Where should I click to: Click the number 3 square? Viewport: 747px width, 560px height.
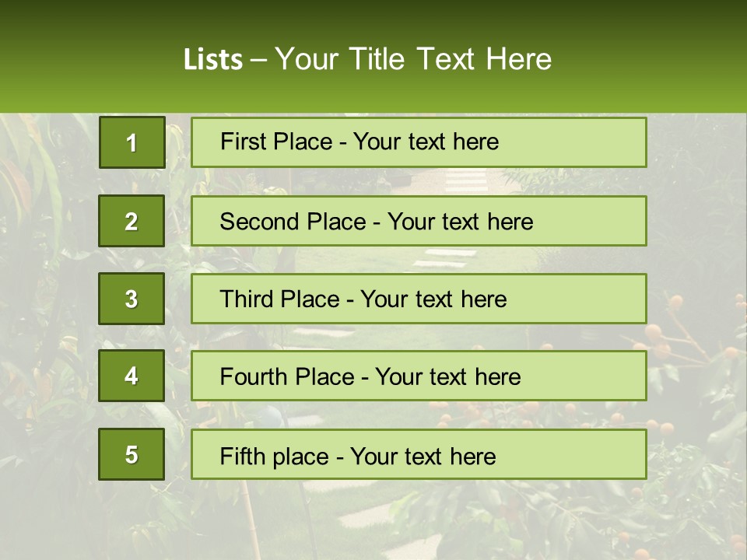[x=132, y=299]
